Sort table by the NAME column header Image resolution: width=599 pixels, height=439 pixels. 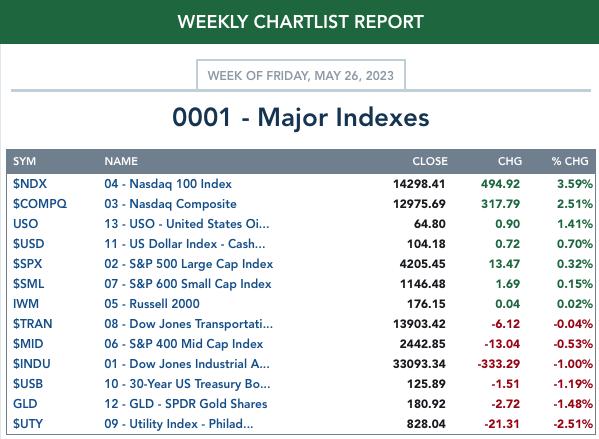[121, 161]
